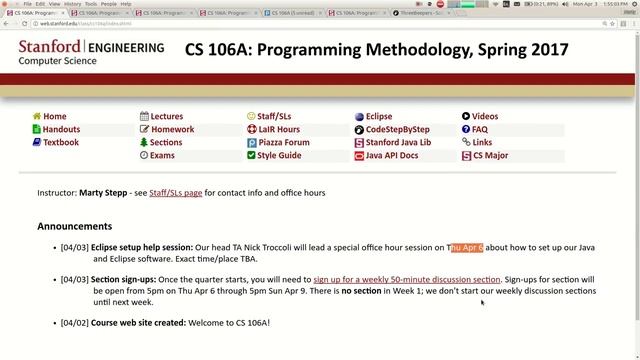This screenshot has width=640, height=360.
Task: Open the sign up for weekly discussion section link
Action: pyautogui.click(x=407, y=280)
